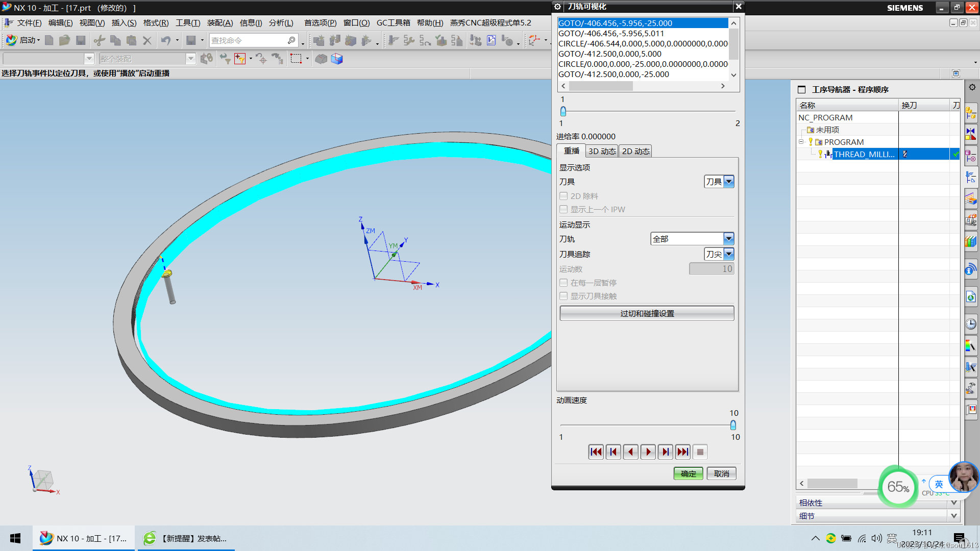Screen dimensions: 980x551
Task: Open the 分析(L) menu
Action: tap(281, 22)
